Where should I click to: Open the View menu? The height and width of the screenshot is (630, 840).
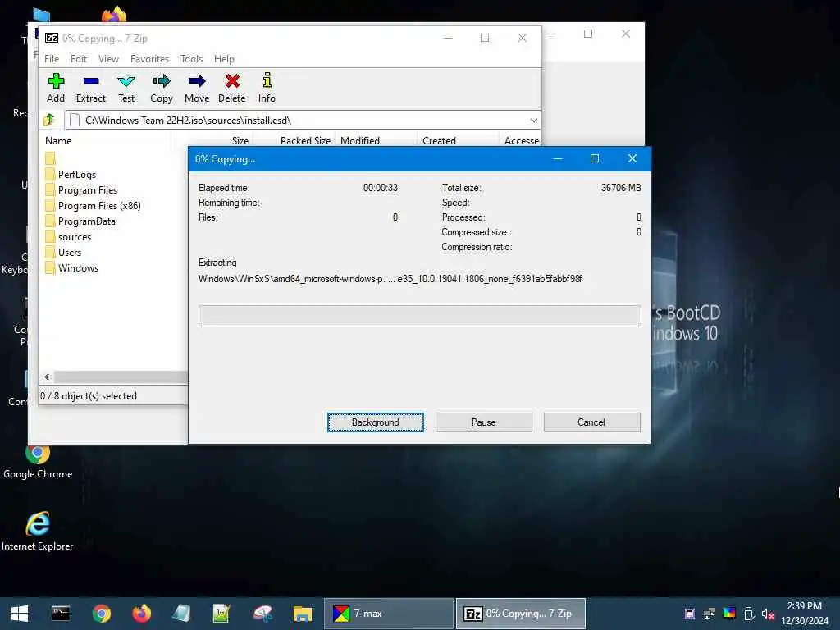[109, 59]
